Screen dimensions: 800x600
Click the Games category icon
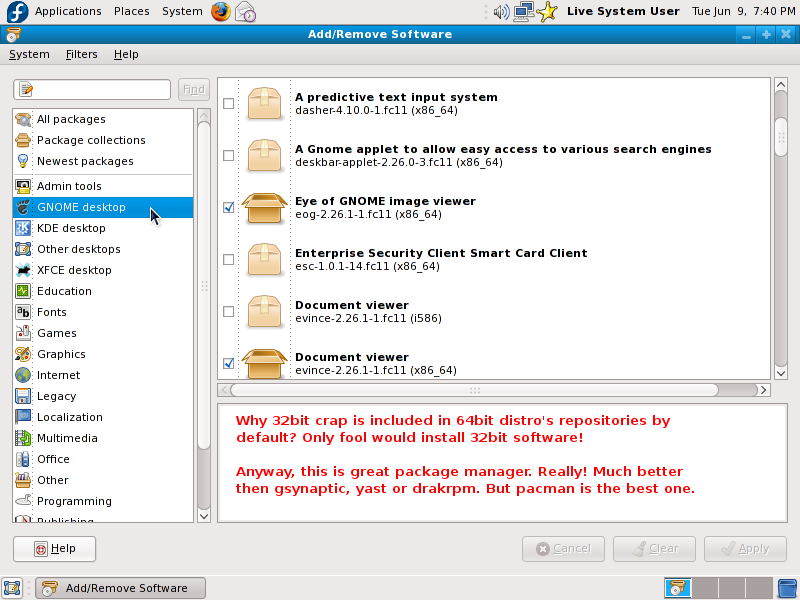[23, 333]
